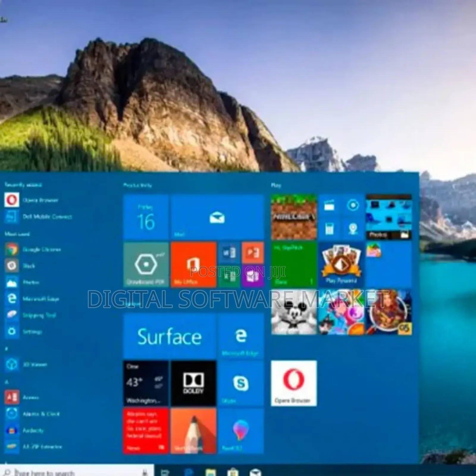Open the G5 hidden object game tile
Viewport: 476px width, 476px height.
(x=389, y=312)
